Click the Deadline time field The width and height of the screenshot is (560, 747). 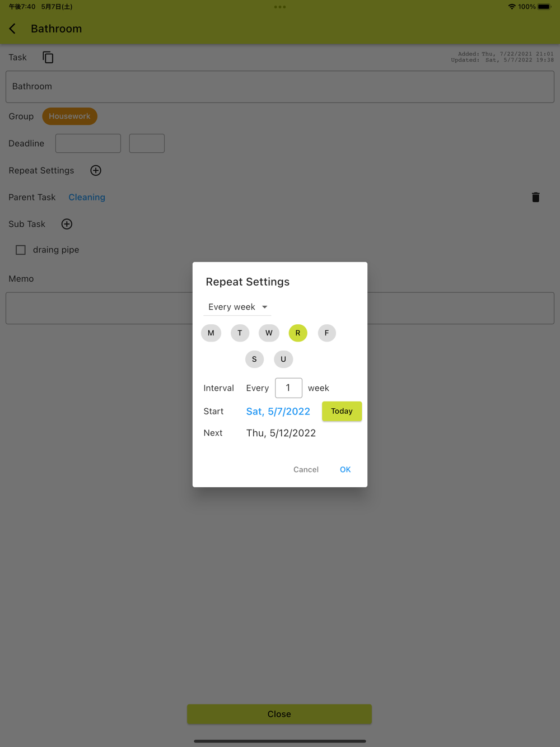point(147,143)
